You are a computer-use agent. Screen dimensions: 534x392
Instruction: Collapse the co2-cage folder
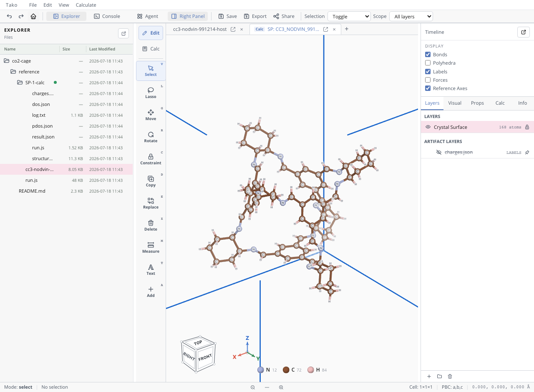[x=6, y=61]
